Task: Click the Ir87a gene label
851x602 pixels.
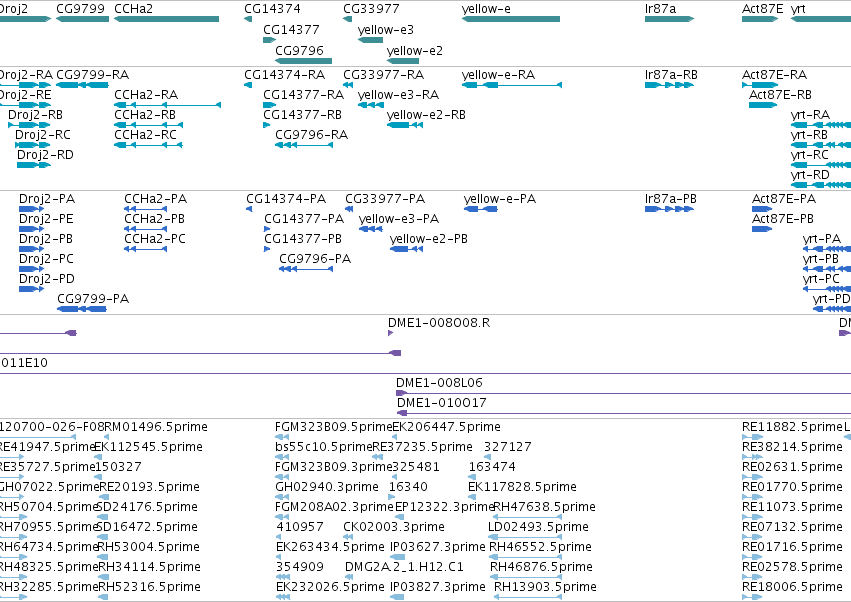Action: click(661, 9)
